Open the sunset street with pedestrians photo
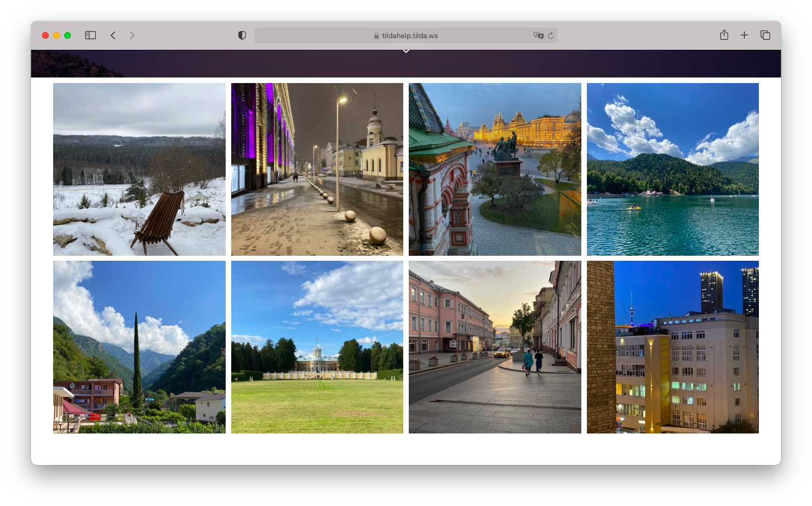 coord(495,347)
